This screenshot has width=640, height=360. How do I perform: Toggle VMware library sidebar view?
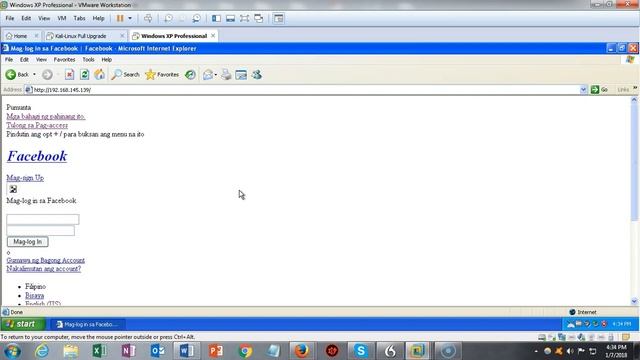click(x=216, y=18)
